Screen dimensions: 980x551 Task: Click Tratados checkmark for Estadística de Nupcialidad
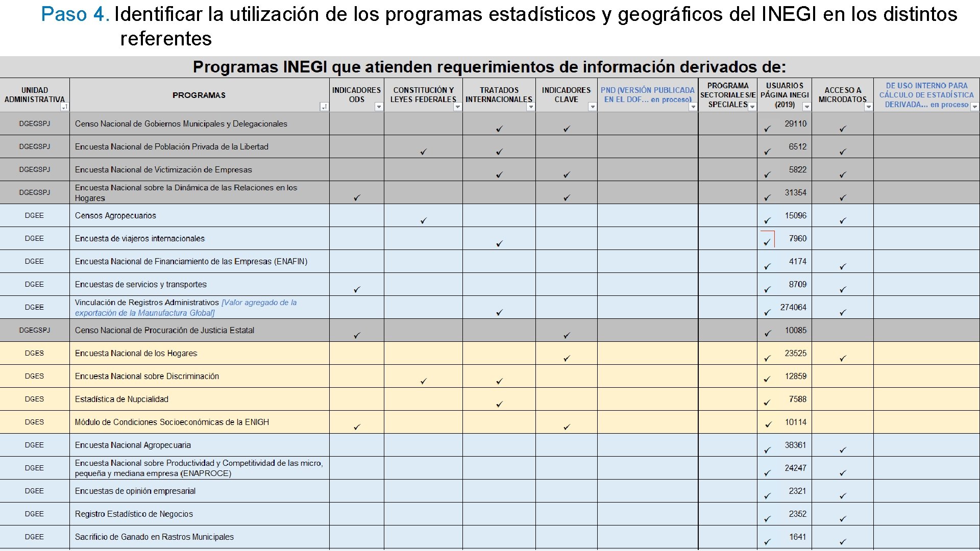[499, 404]
